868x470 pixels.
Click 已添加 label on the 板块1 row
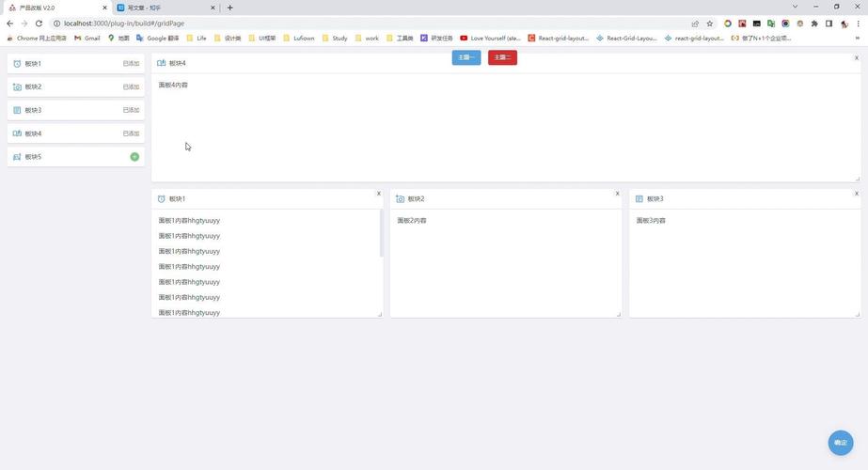(132, 64)
